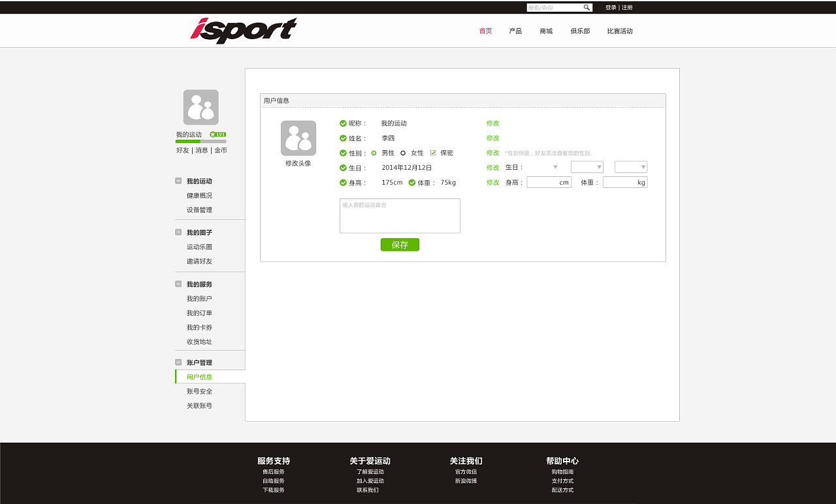Click the 身高 cm input field
This screenshot has width=836, height=504.
(549, 183)
